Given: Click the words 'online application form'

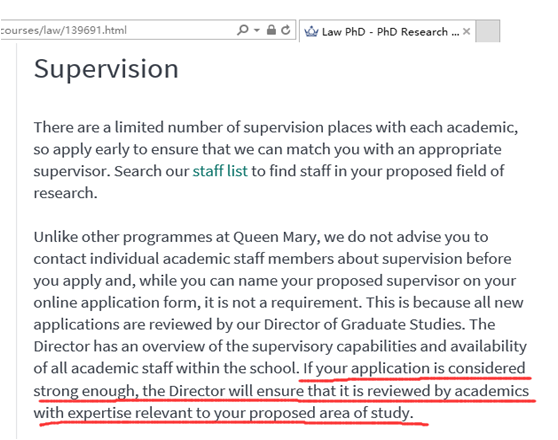Looking at the screenshot, I should coord(115,303).
